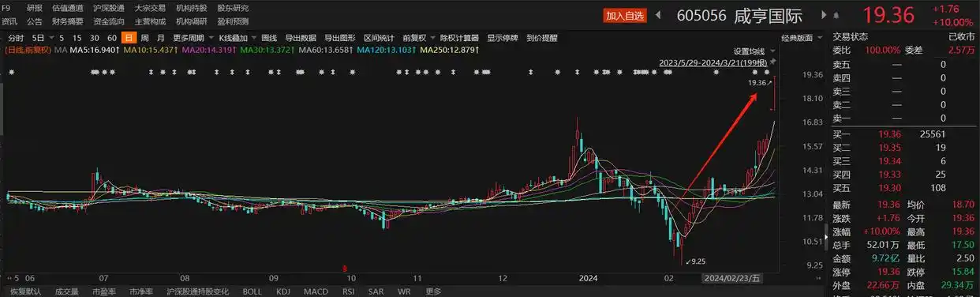Click the date range 2023/5/29-2024/3/21 link
The width and height of the screenshot is (980, 297).
[714, 62]
